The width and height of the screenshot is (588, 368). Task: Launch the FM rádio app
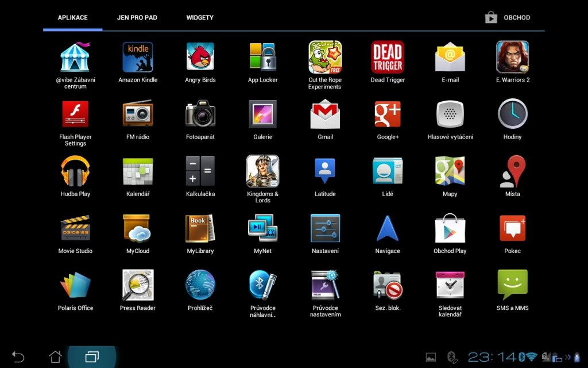138,114
